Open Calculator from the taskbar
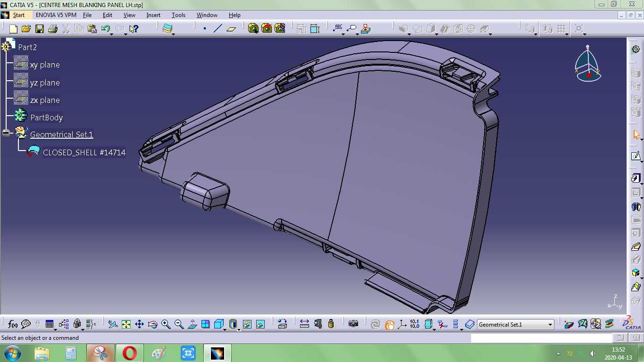Image resolution: width=644 pixels, height=362 pixels. [x=71, y=353]
